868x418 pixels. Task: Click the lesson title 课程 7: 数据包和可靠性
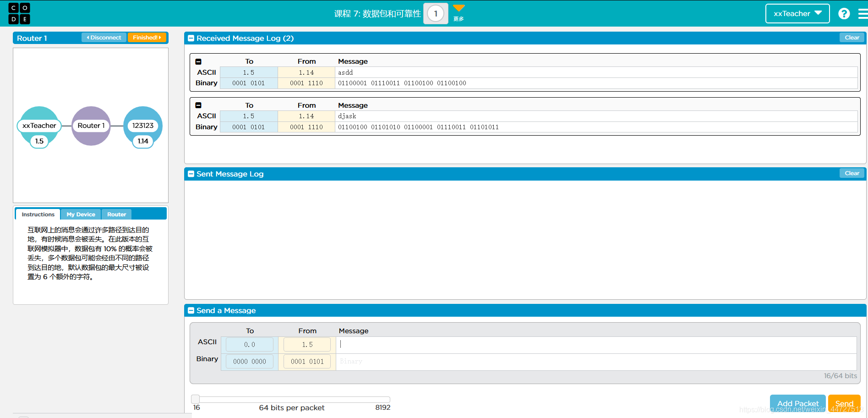(x=377, y=14)
